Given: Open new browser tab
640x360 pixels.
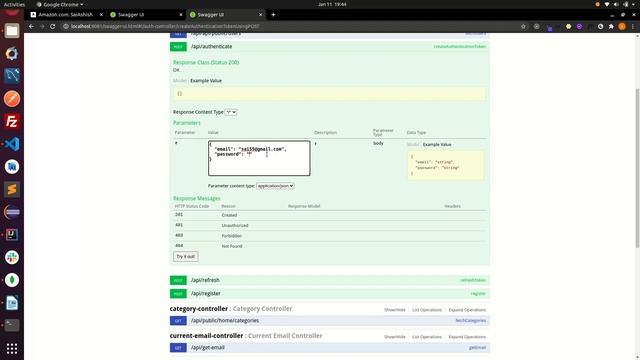Looking at the screenshot, I should click(x=273, y=15).
